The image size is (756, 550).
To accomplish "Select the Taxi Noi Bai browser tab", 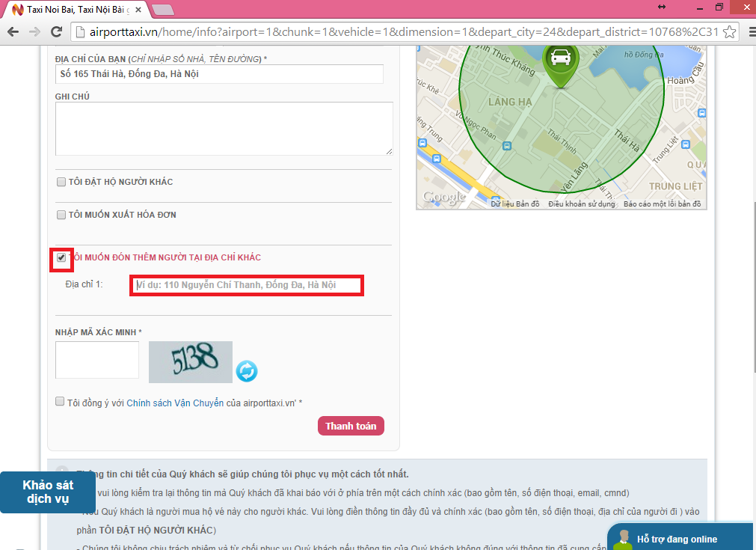I will click(x=75, y=9).
